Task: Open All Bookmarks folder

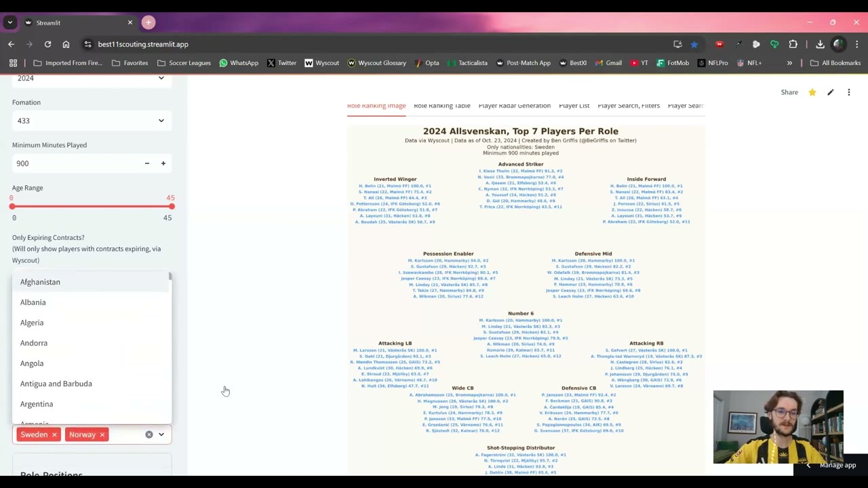Action: pyautogui.click(x=835, y=63)
